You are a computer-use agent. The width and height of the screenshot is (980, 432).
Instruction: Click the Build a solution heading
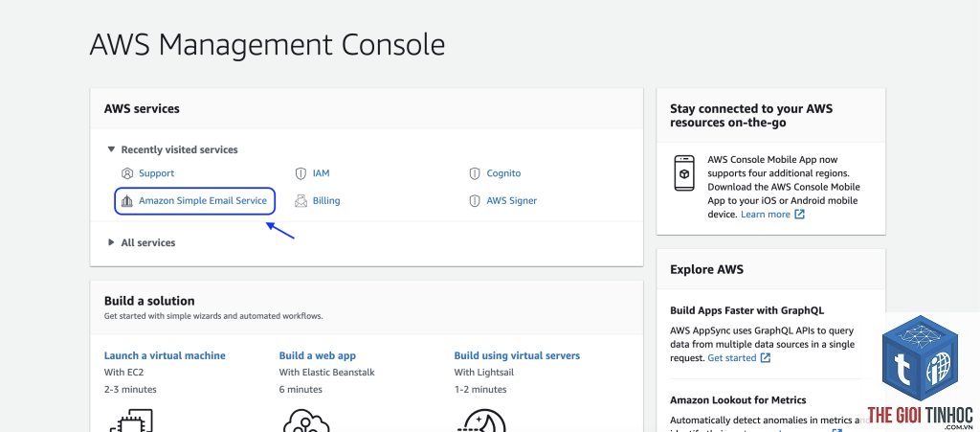[x=149, y=301]
